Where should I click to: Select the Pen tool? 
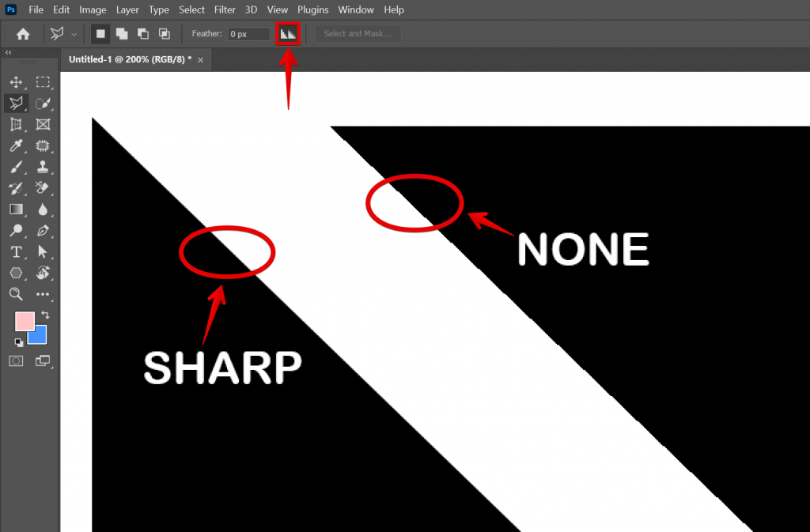point(43,230)
